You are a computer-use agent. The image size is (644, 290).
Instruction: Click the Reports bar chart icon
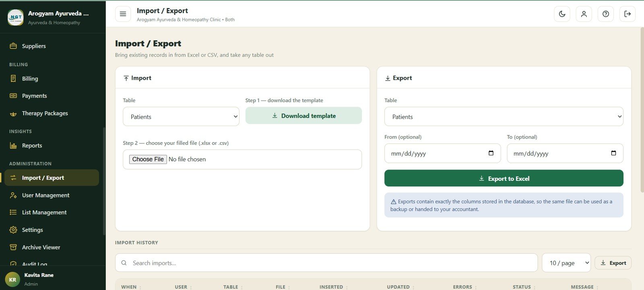tap(13, 146)
